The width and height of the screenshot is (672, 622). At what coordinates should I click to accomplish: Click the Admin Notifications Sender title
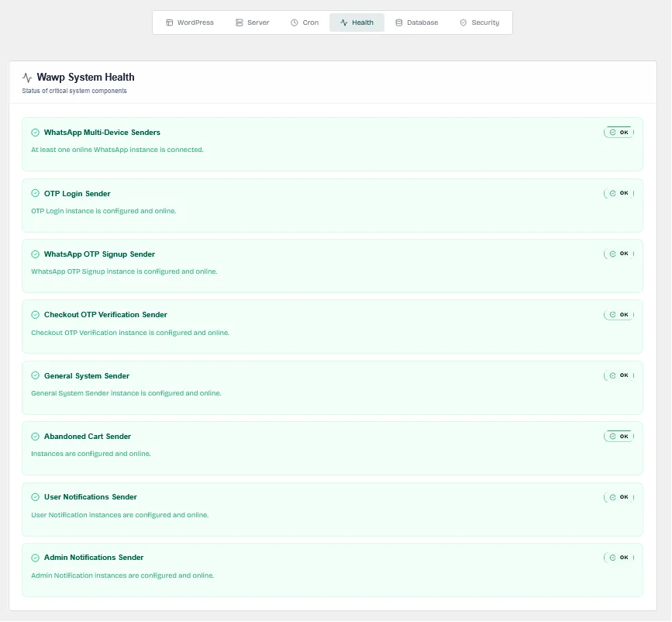[x=94, y=558]
